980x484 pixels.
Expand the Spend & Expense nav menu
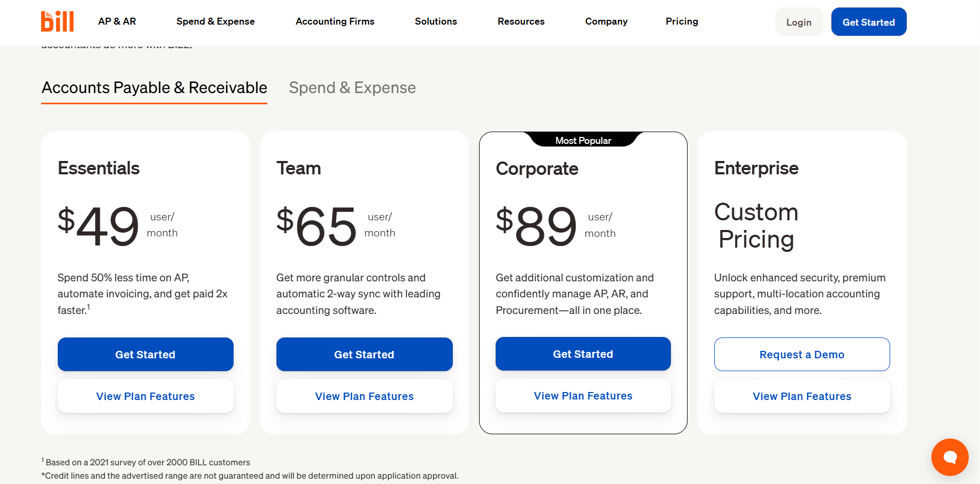point(215,21)
